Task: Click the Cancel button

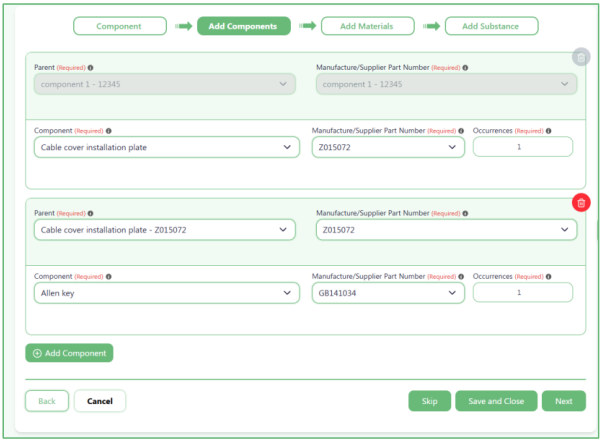Action: [100, 401]
